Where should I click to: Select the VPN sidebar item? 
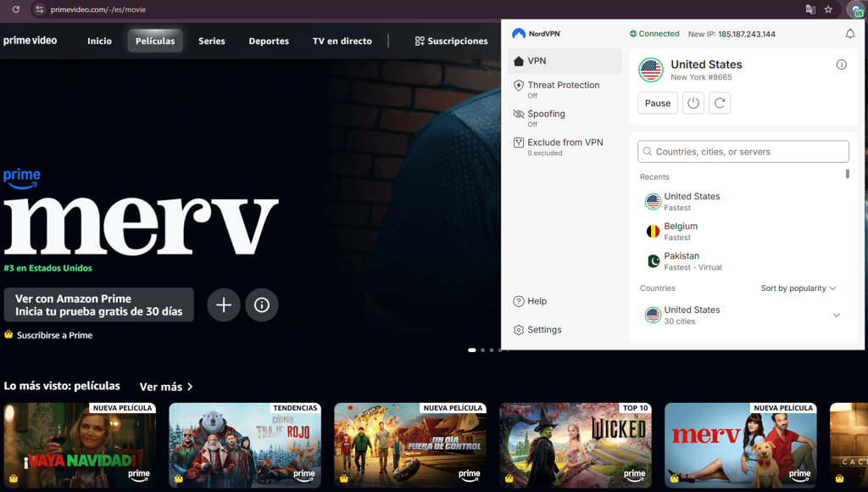565,61
